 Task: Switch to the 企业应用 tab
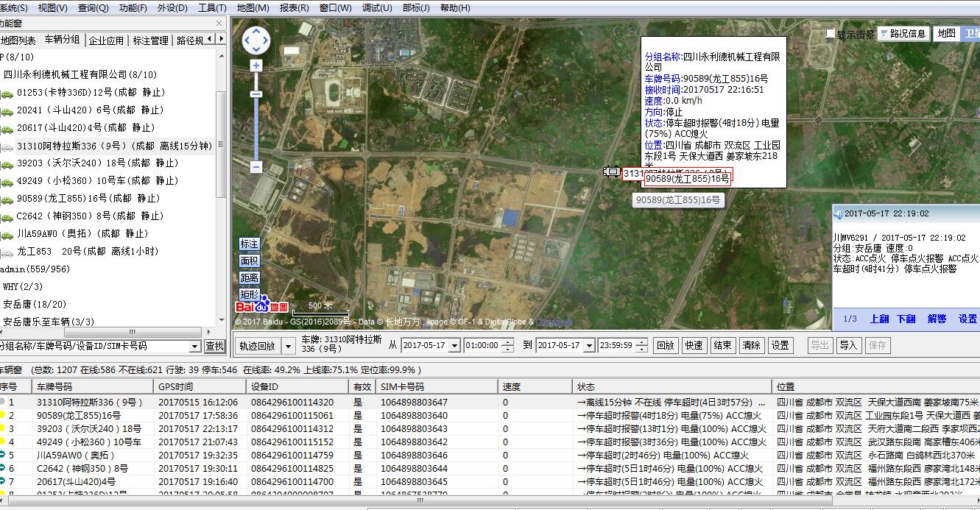point(106,40)
